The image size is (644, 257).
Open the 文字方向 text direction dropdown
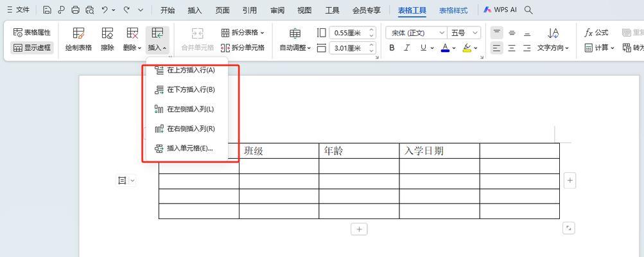553,39
